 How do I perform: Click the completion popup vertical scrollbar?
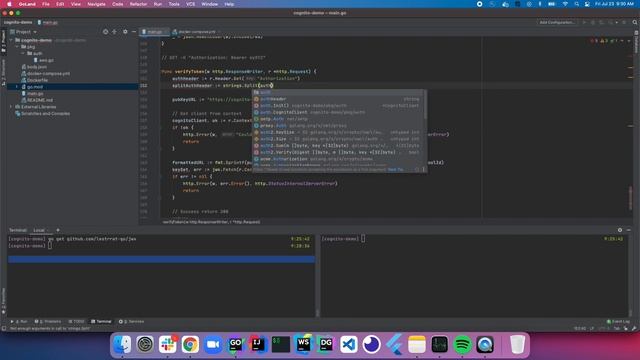(x=425, y=105)
